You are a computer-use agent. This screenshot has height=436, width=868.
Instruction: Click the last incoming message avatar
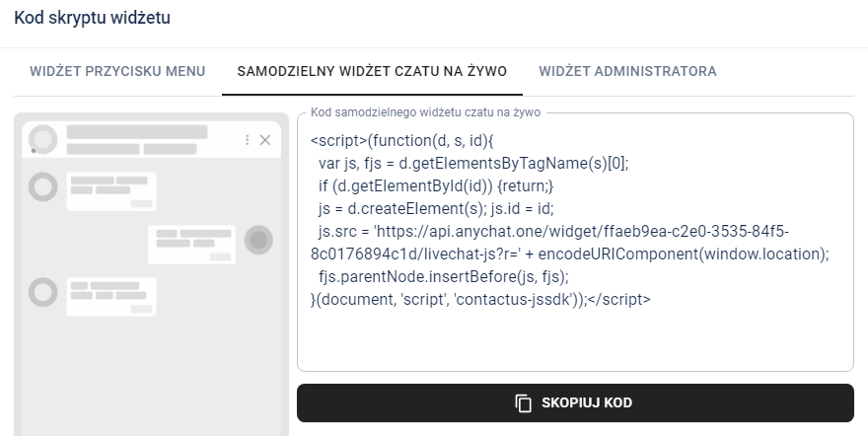(42, 292)
